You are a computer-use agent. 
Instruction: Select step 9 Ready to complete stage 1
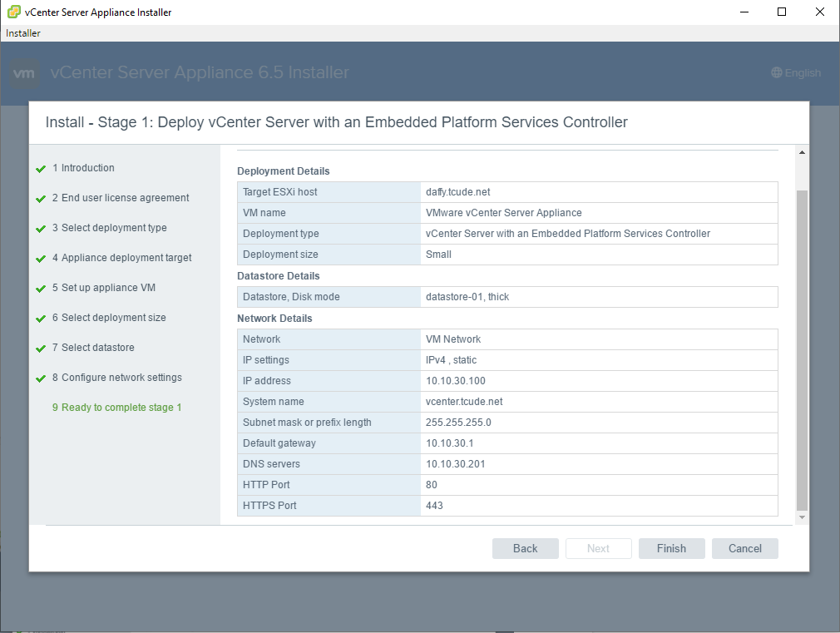[116, 408]
